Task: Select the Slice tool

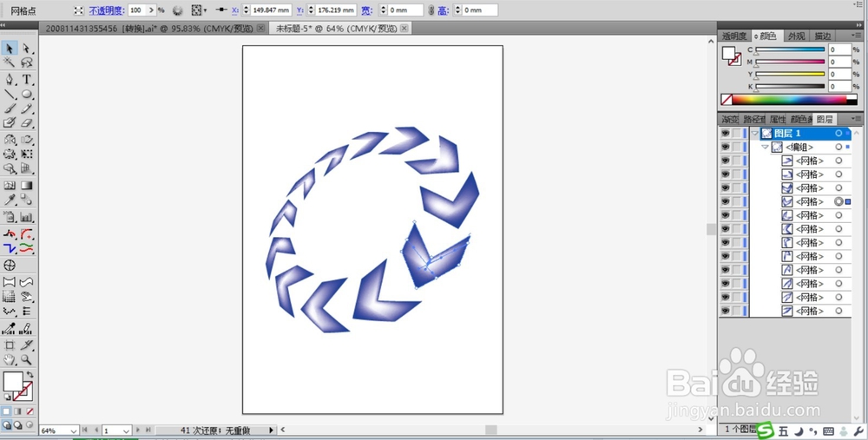Action: click(27, 345)
